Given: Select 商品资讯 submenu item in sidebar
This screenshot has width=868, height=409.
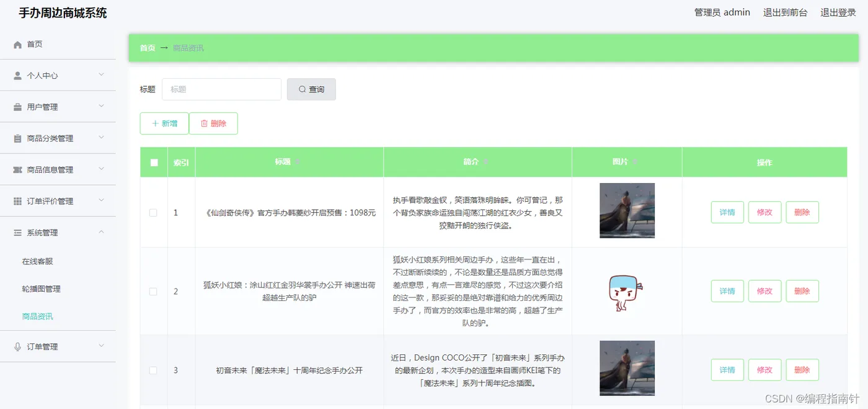Looking at the screenshot, I should (38, 316).
